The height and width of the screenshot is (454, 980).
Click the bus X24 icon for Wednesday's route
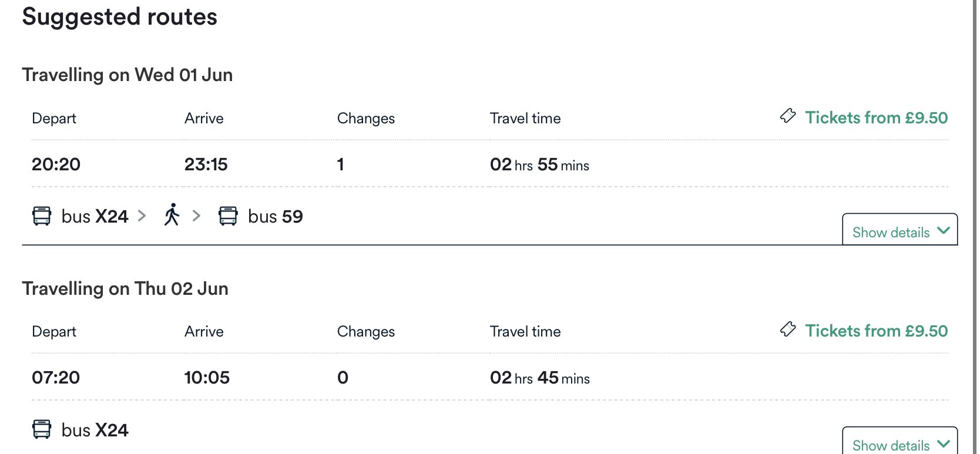click(x=42, y=216)
